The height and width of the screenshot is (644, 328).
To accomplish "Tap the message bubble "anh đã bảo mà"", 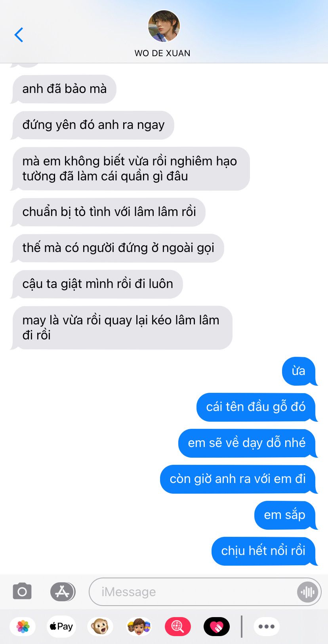I will coord(64,89).
